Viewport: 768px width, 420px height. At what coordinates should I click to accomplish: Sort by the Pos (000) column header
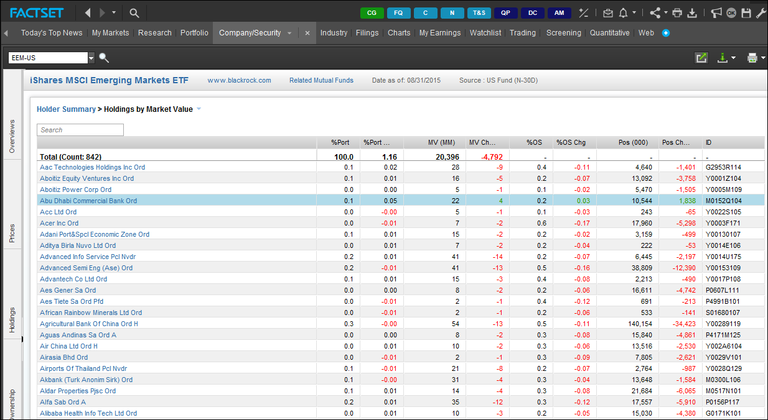tap(633, 143)
